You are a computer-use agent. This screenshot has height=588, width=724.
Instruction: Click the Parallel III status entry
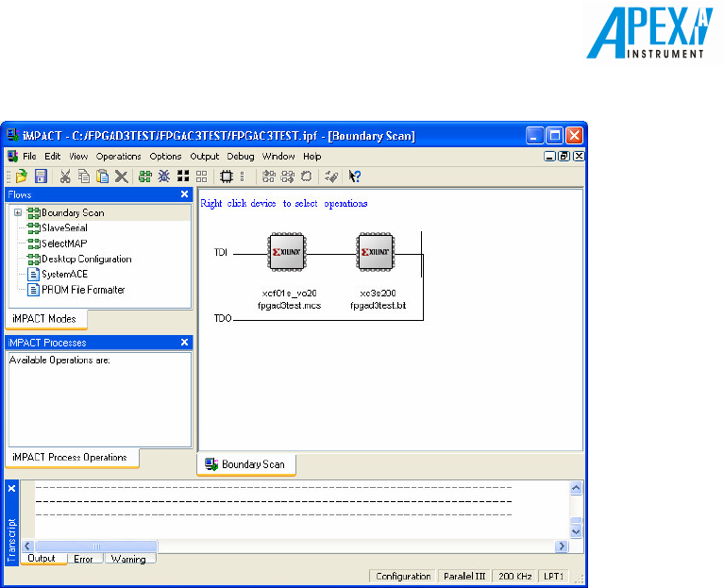pyautogui.click(x=464, y=576)
